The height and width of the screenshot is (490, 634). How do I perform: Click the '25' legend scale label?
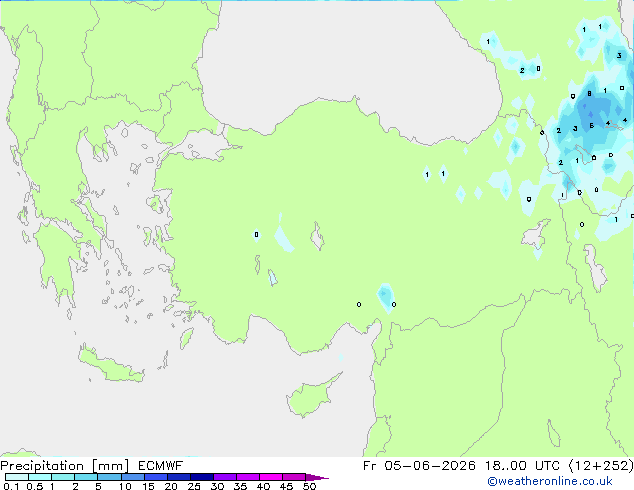point(194,486)
